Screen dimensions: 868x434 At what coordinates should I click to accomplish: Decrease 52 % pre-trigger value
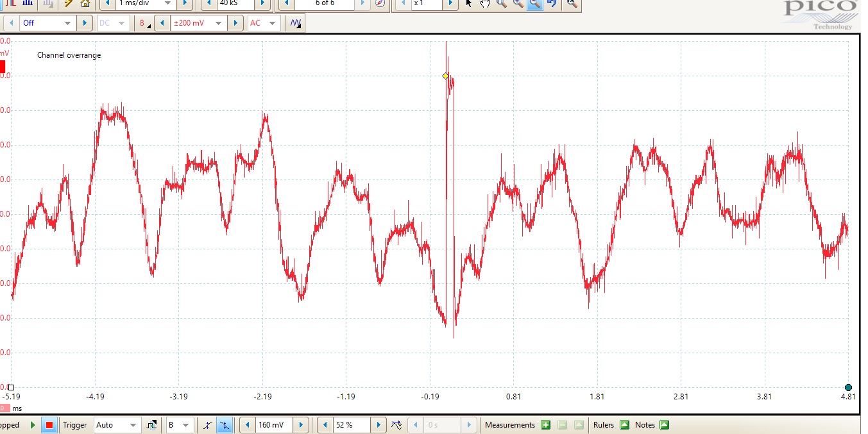325,425
